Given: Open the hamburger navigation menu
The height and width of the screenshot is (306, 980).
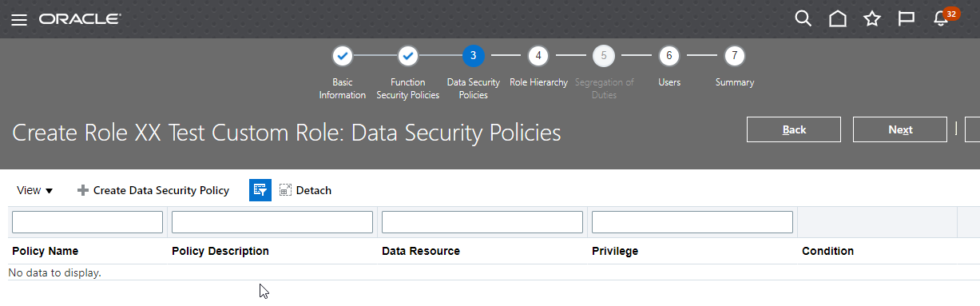Looking at the screenshot, I should 19,19.
